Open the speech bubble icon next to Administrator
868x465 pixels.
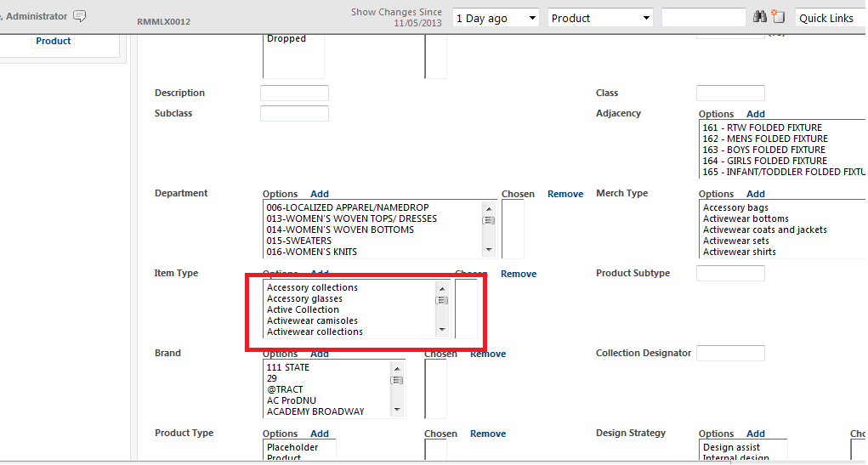(80, 16)
